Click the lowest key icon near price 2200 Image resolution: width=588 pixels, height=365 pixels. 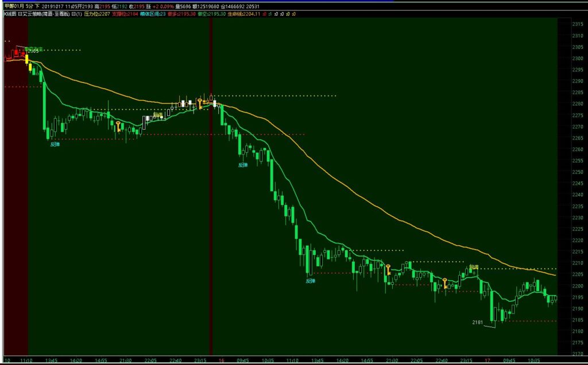point(445,282)
